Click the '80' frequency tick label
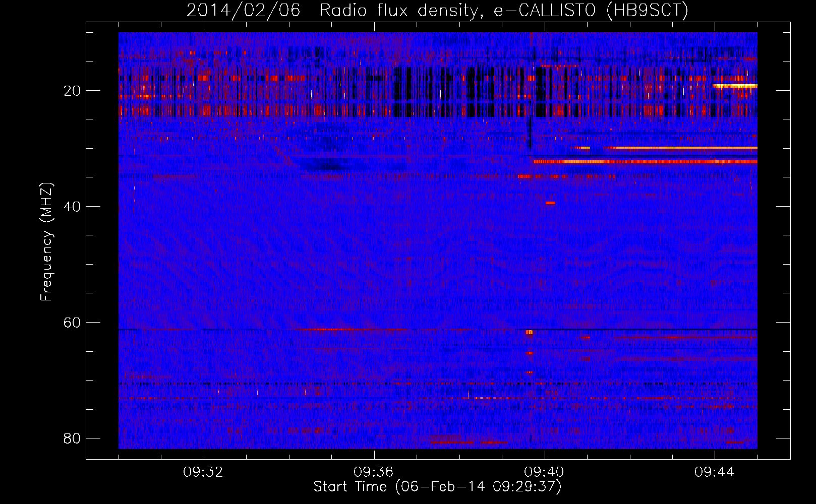The width and height of the screenshot is (816, 504). 73,438
